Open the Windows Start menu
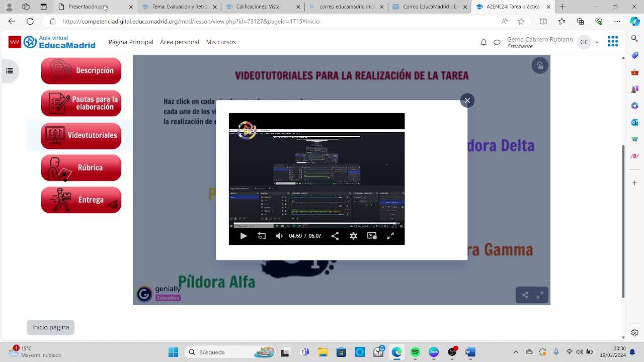 tap(173, 352)
